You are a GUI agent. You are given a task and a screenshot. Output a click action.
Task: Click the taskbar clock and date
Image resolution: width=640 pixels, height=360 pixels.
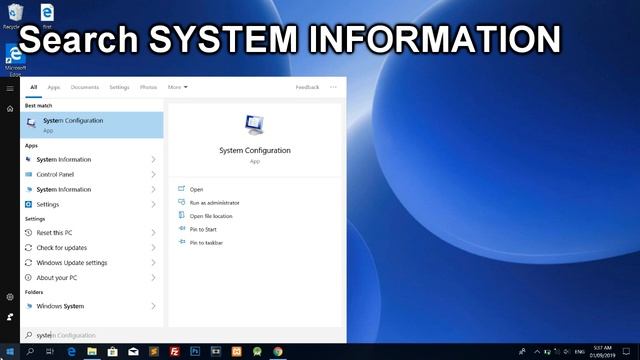602,351
